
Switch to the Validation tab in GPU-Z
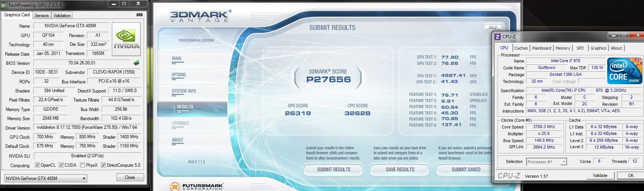62,16
